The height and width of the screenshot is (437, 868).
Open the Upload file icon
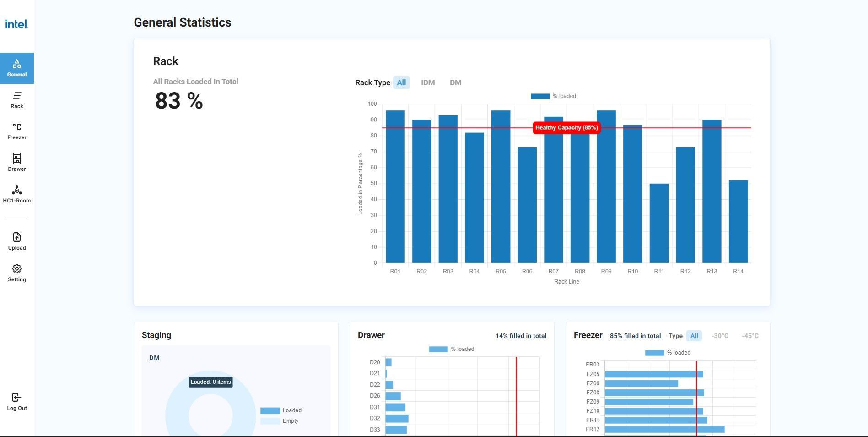click(17, 237)
